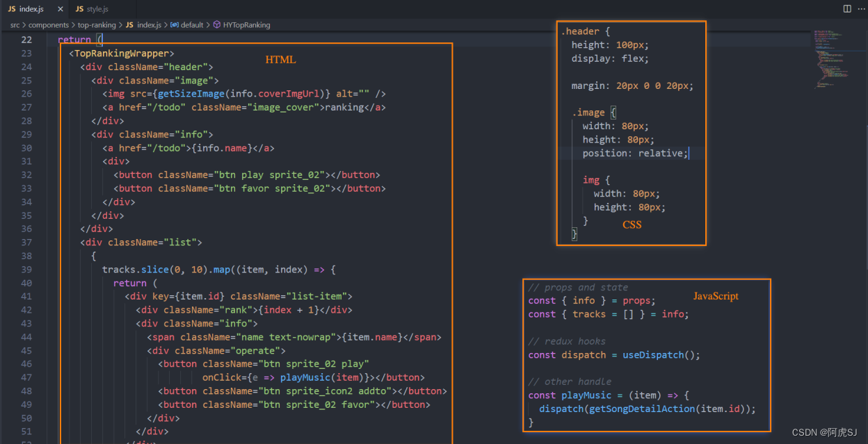The image size is (868, 444).
Task: Click line number 37 in the gutter
Action: (26, 242)
